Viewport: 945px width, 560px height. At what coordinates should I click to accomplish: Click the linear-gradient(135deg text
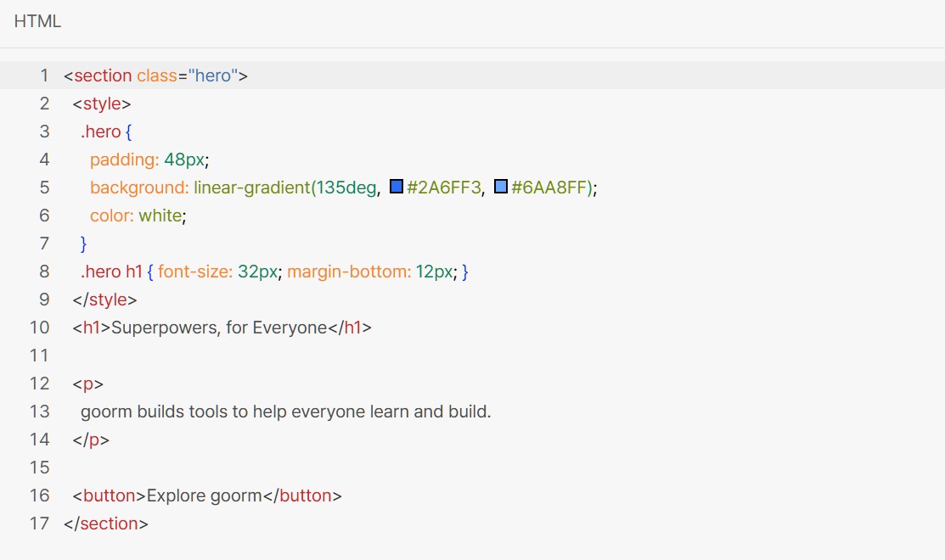(x=284, y=188)
